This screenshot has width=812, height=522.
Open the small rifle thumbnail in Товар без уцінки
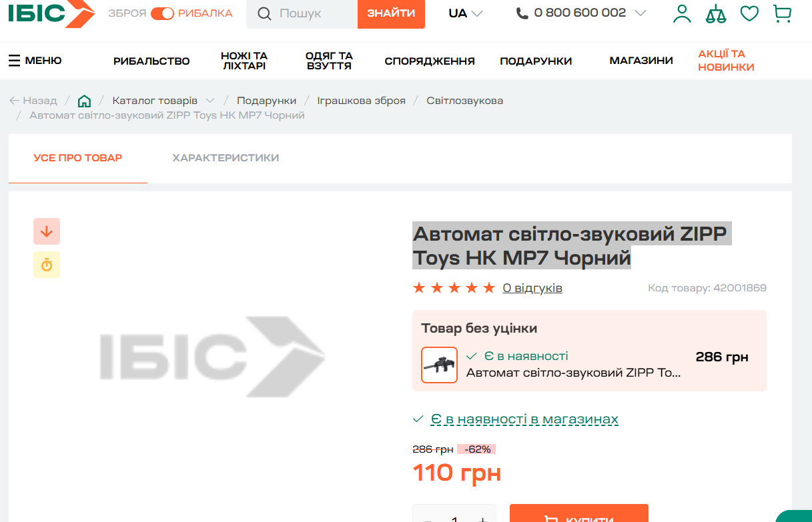pos(439,365)
